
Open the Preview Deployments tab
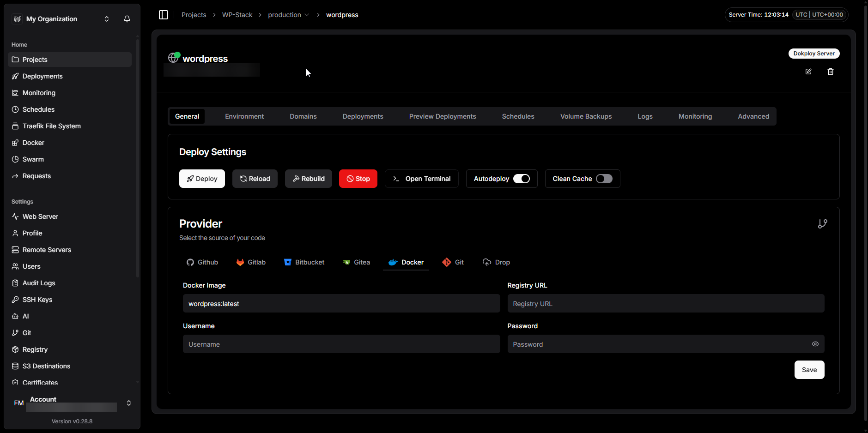pyautogui.click(x=443, y=116)
